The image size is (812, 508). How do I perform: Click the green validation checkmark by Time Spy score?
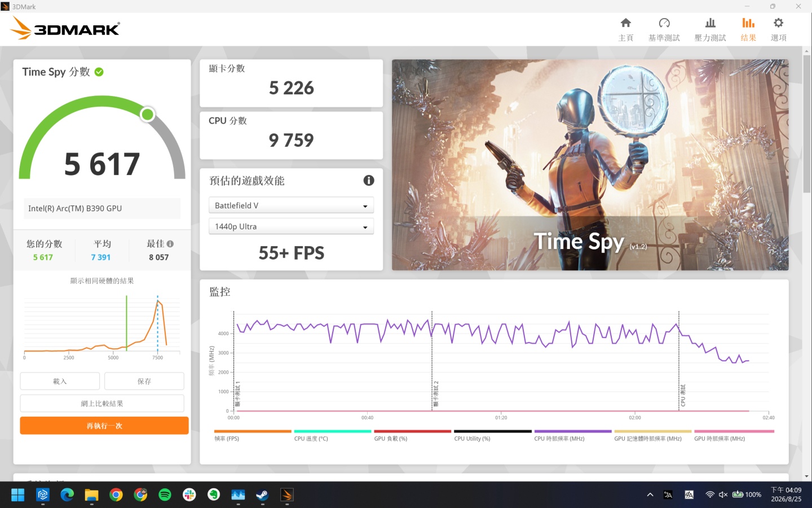click(99, 72)
